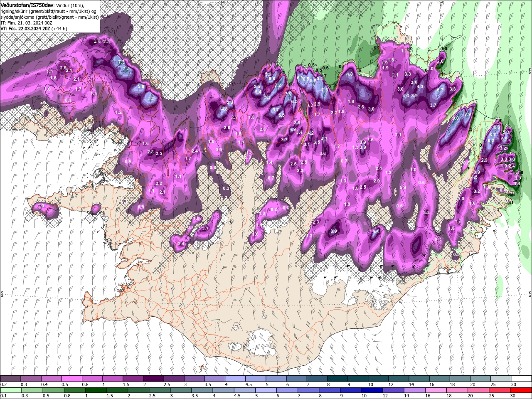The width and height of the screenshot is (532, 399).
Task: Click the light pink 16–18 swatch on the lower scale
Action: (x=436, y=390)
